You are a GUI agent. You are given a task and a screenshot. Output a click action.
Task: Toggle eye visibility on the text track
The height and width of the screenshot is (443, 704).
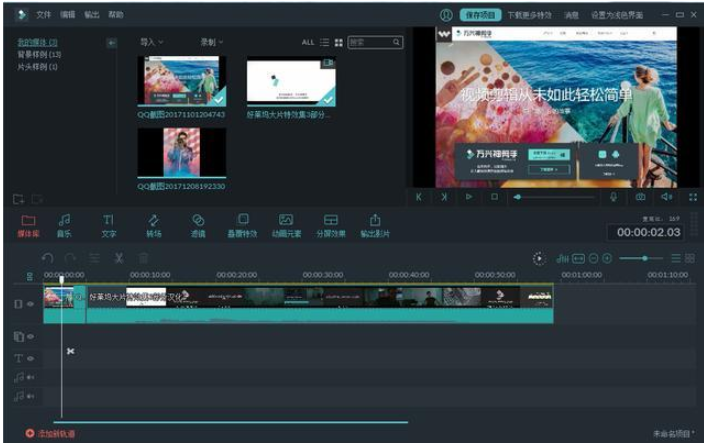[x=30, y=357]
